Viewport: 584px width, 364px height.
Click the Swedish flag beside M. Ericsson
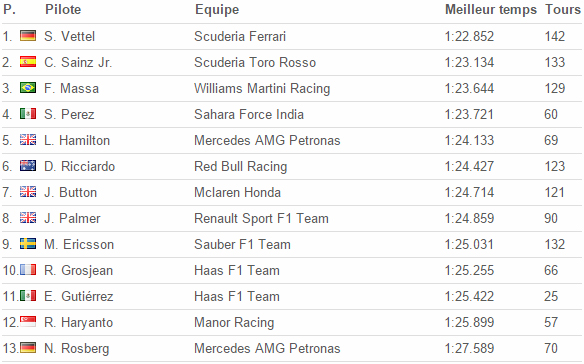[28, 244]
